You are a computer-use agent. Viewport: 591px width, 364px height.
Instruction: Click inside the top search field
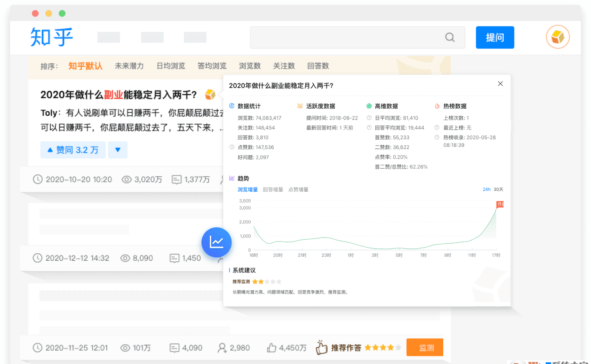[357, 37]
